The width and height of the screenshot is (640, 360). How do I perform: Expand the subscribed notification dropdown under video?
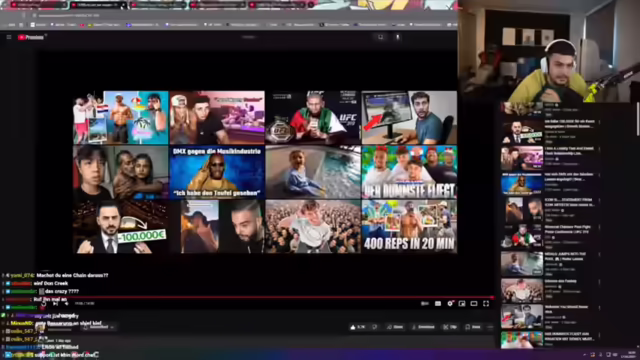tap(99, 327)
